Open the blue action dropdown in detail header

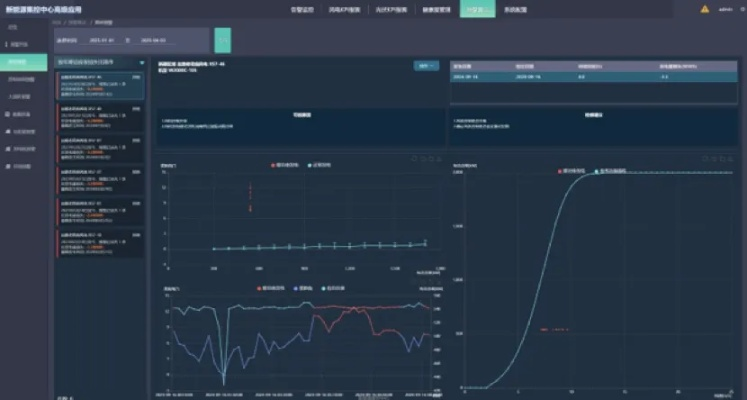[425, 66]
